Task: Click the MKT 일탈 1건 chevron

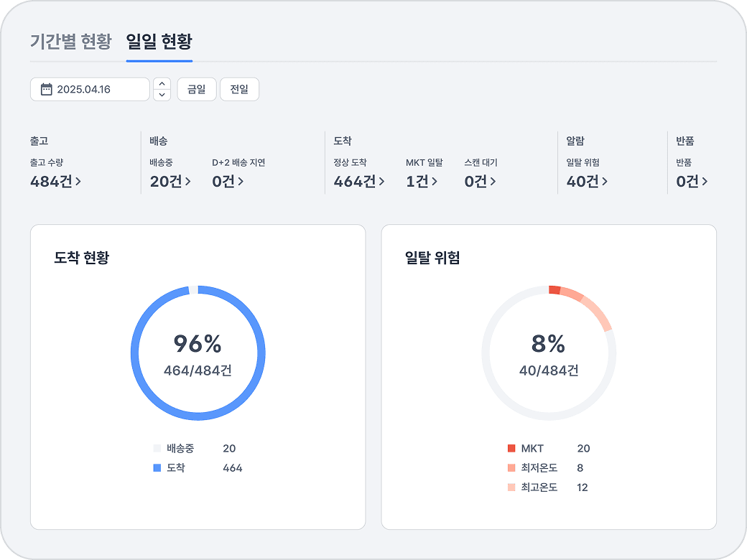Action: point(435,182)
